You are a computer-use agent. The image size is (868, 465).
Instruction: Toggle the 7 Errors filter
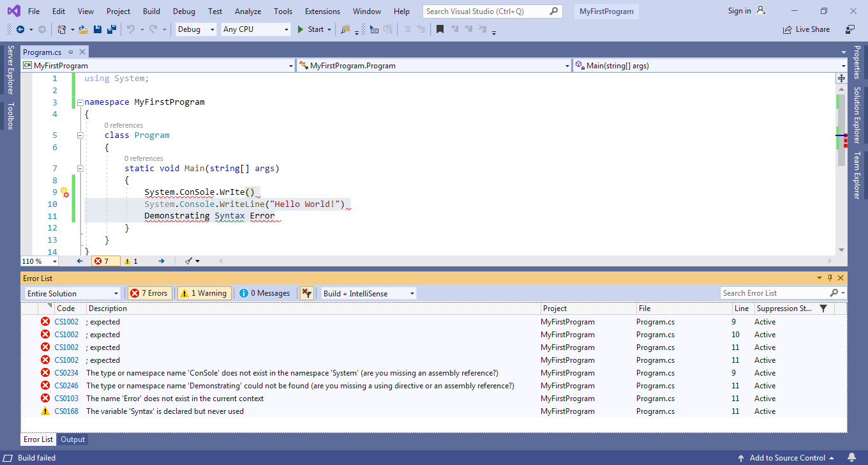pyautogui.click(x=149, y=293)
